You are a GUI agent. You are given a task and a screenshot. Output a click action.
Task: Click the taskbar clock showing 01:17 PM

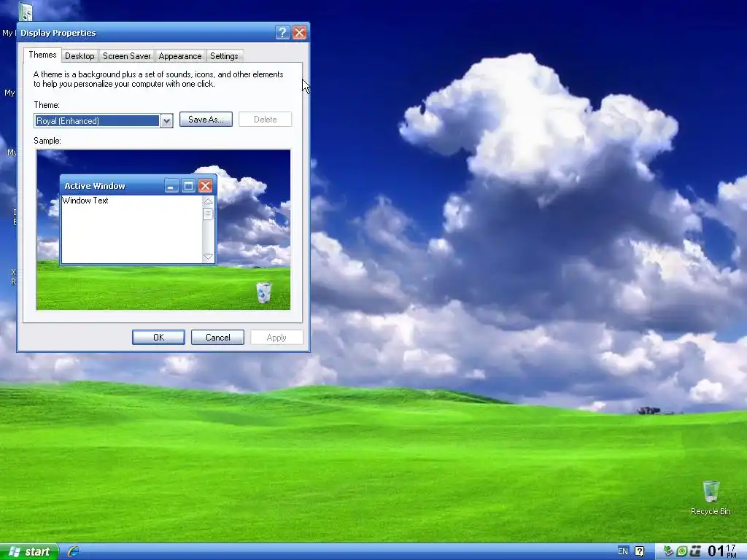721,551
